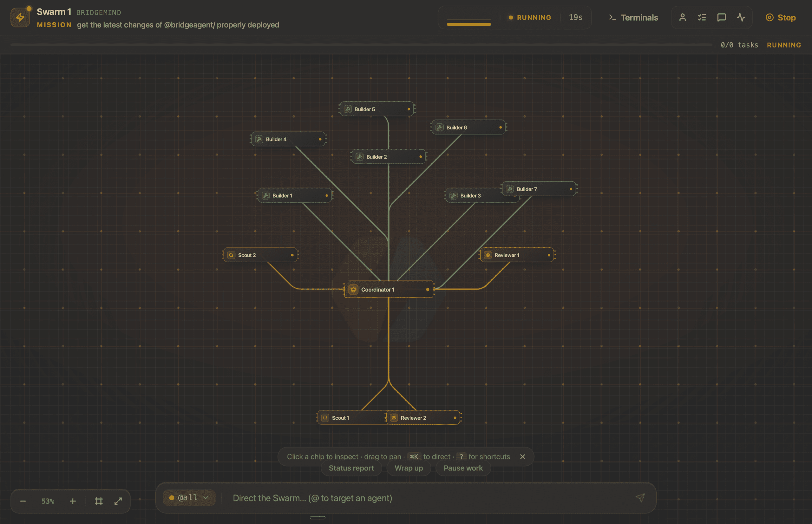The height and width of the screenshot is (524, 812).
Task: Inspect the Builder 4 chip label
Action: click(x=276, y=140)
